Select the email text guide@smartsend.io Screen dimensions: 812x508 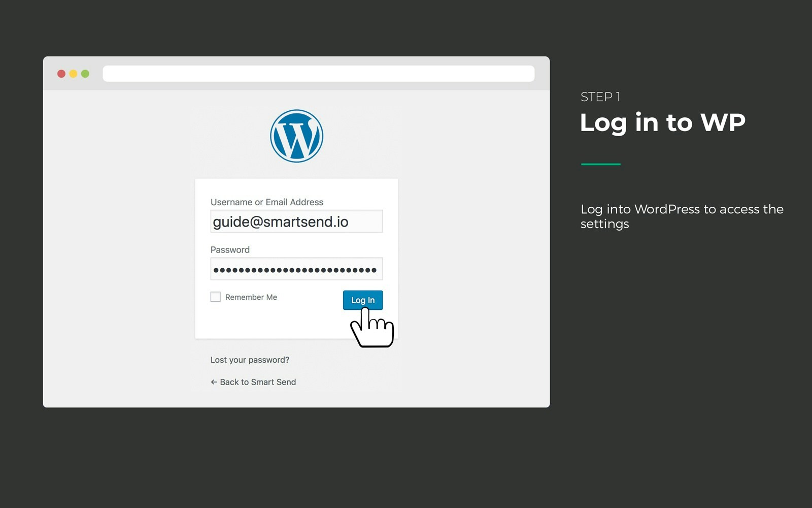[280, 221]
